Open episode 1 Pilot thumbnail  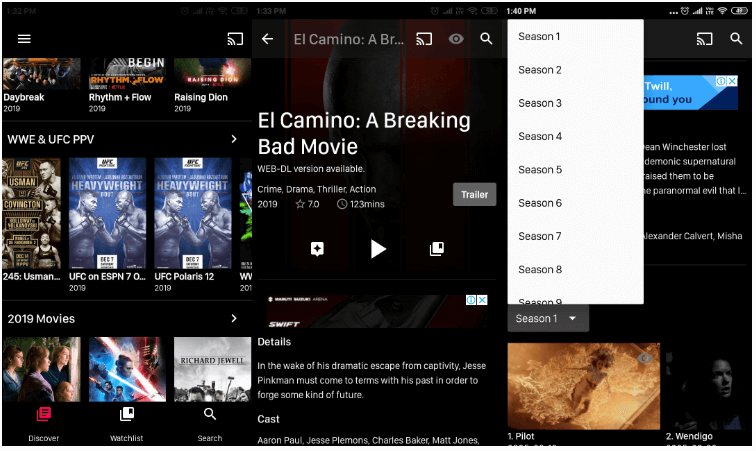[x=583, y=386]
